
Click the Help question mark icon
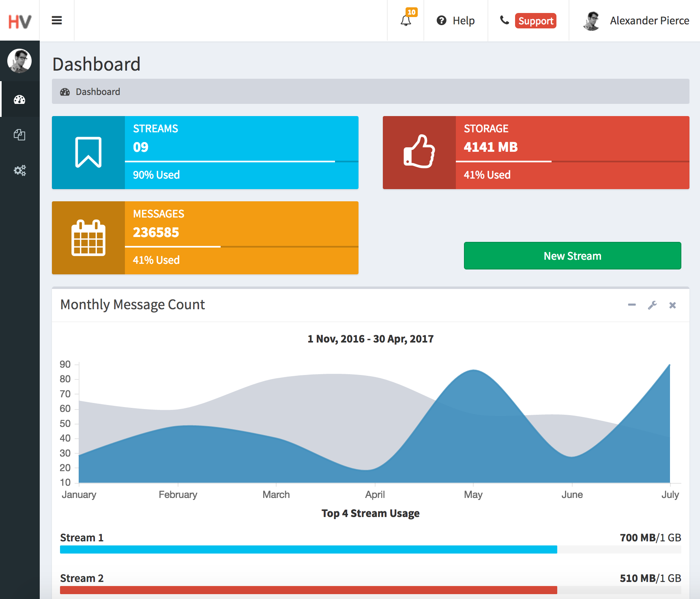[442, 20]
